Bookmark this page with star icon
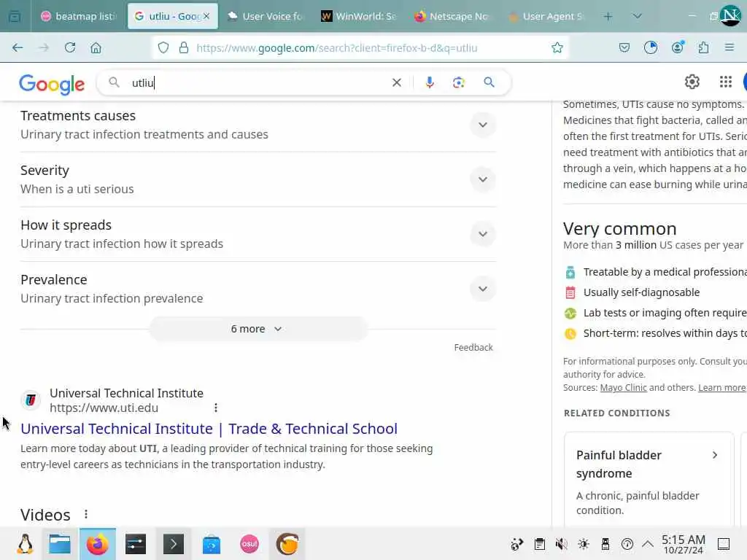Viewport: 747px width, 560px height. pyautogui.click(x=557, y=47)
